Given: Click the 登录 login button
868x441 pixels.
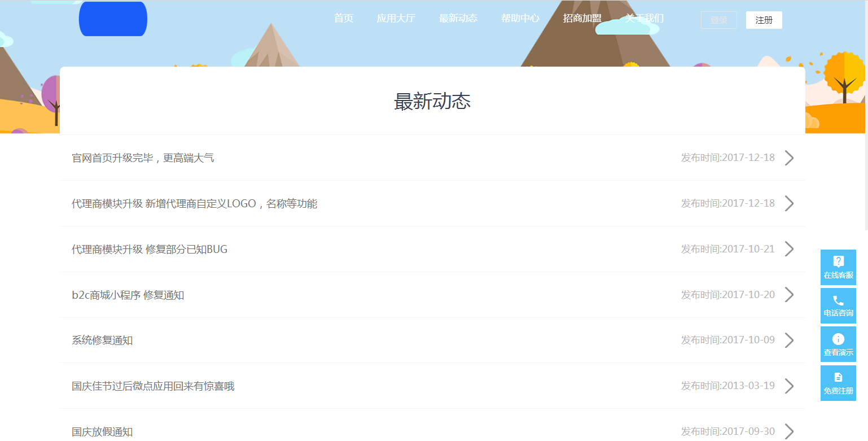Looking at the screenshot, I should 718,19.
